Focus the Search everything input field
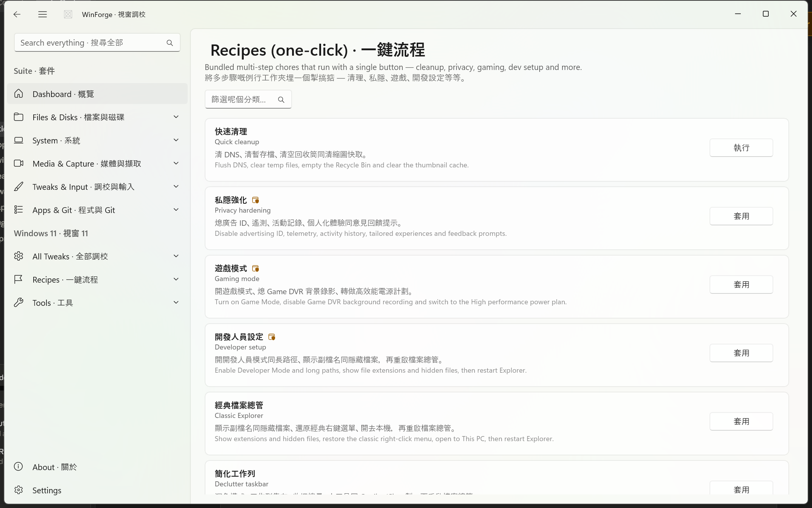This screenshot has width=812, height=508. (x=97, y=43)
